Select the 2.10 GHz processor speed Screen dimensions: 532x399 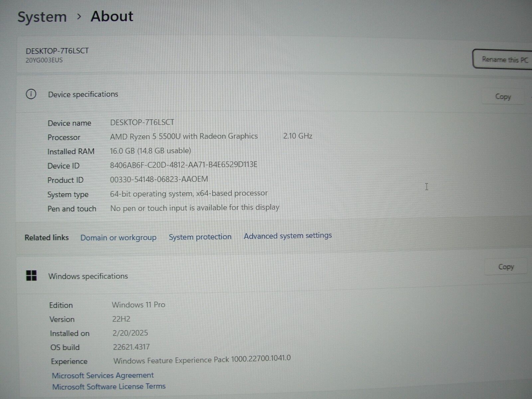coord(298,136)
